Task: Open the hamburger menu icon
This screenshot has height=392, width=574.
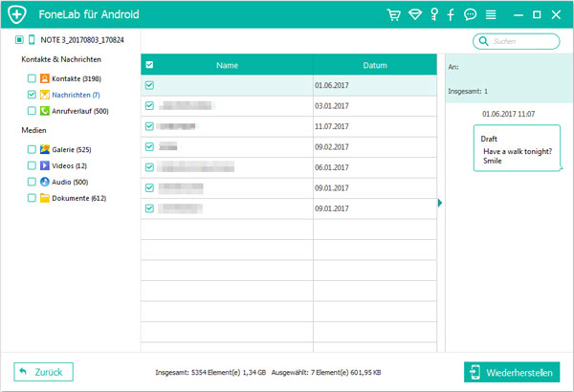Action: [x=491, y=14]
